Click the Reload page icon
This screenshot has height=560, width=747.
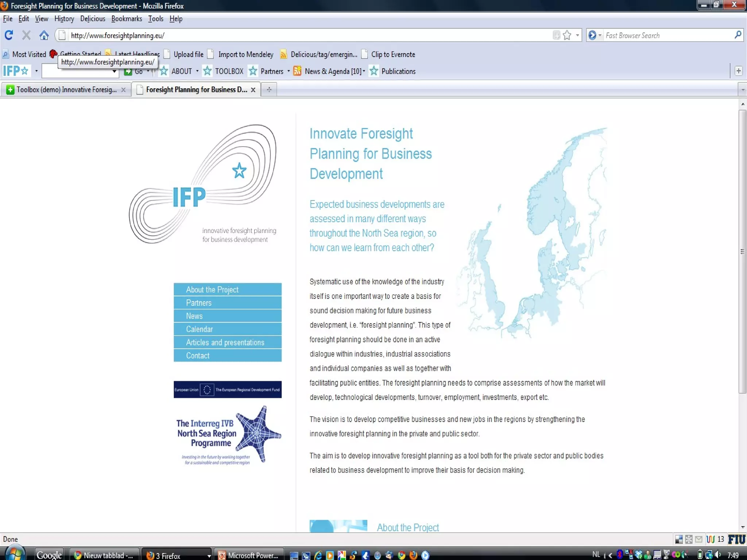point(9,35)
